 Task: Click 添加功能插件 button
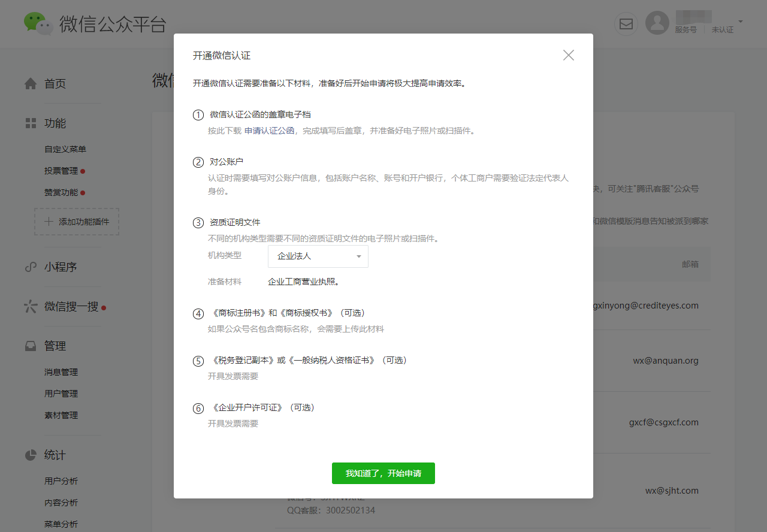[x=77, y=222]
